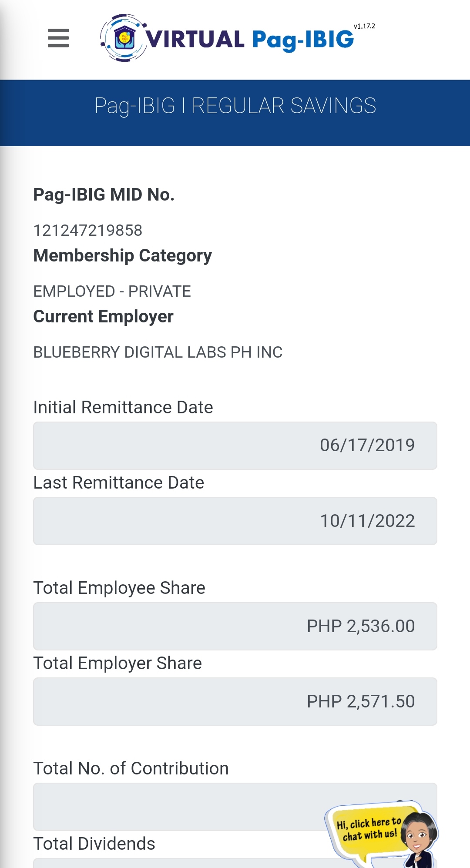This screenshot has height=868, width=470.
Task: Click the Blueberry Digital Labs employer name
Action: 158,352
